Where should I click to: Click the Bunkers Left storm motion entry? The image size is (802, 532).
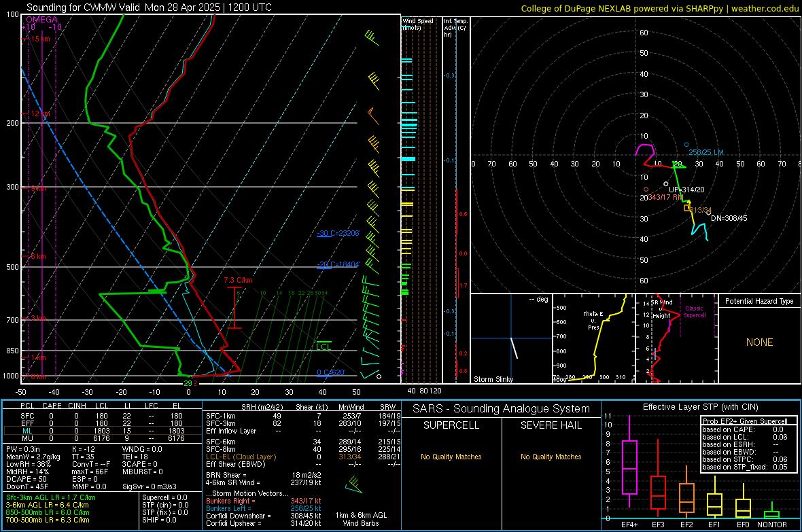(x=264, y=508)
